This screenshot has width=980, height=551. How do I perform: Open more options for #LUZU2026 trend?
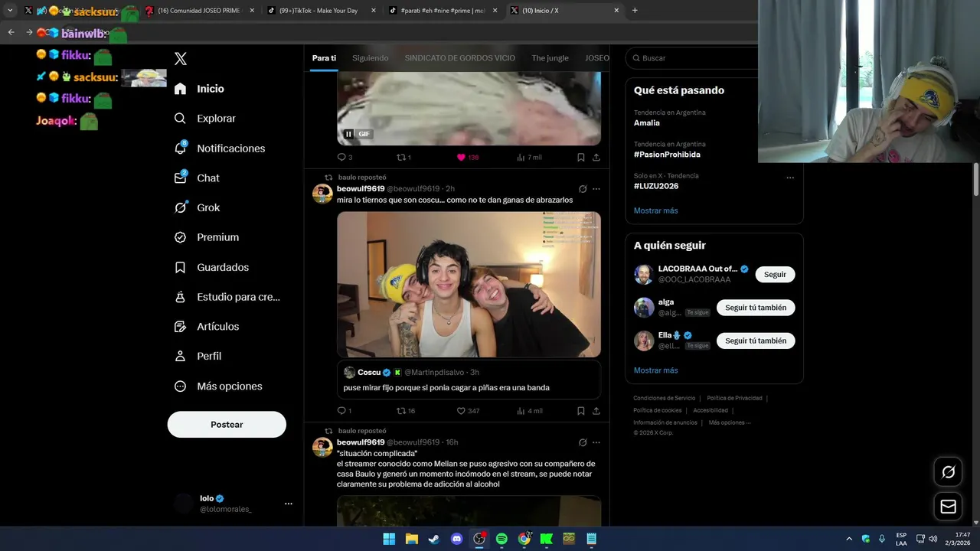click(790, 178)
